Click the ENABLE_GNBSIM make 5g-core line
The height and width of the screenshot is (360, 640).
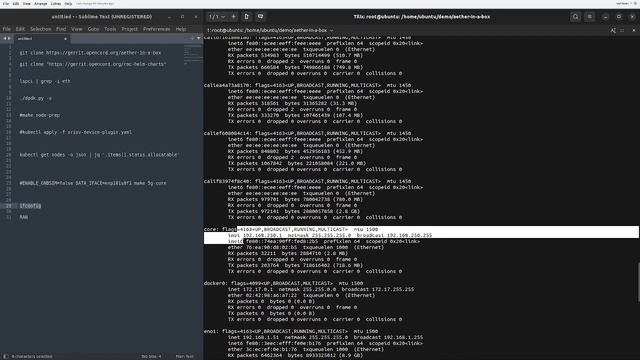(93, 183)
